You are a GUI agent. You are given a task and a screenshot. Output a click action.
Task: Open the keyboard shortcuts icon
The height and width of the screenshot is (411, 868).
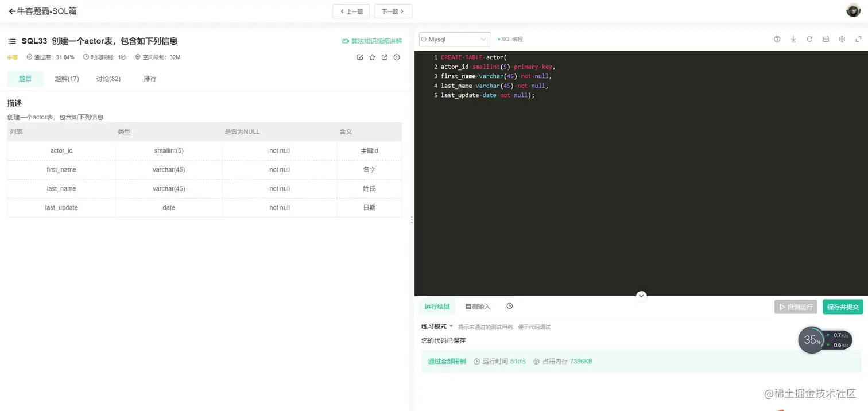(826, 39)
